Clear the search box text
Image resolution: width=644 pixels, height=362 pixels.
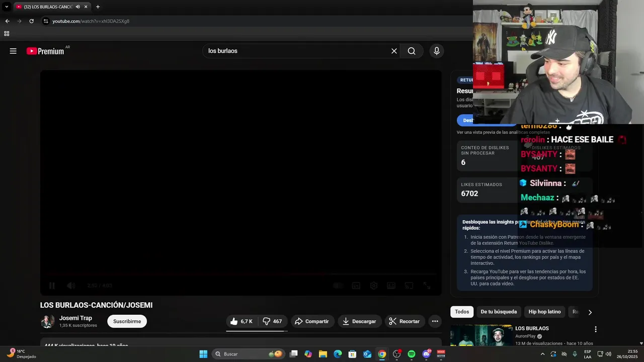[394, 51]
